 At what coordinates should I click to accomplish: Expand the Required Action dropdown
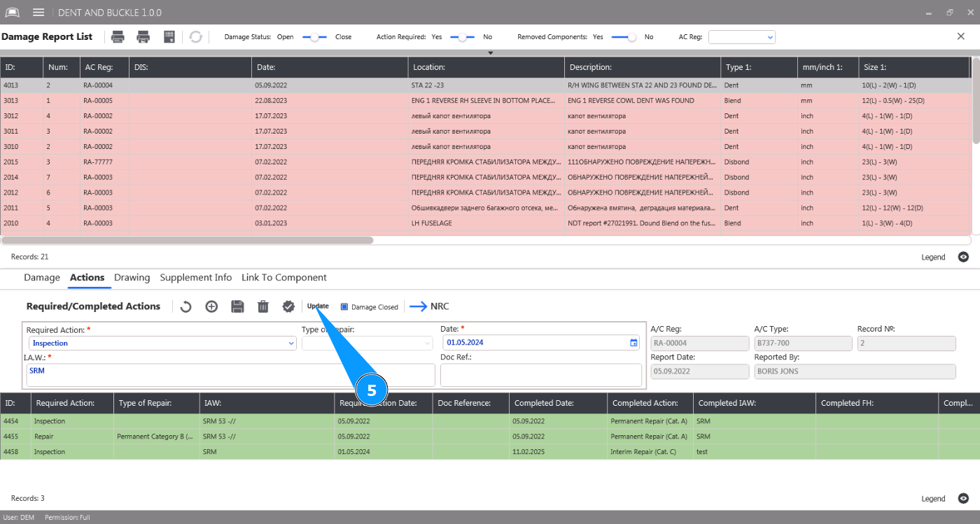click(x=291, y=344)
